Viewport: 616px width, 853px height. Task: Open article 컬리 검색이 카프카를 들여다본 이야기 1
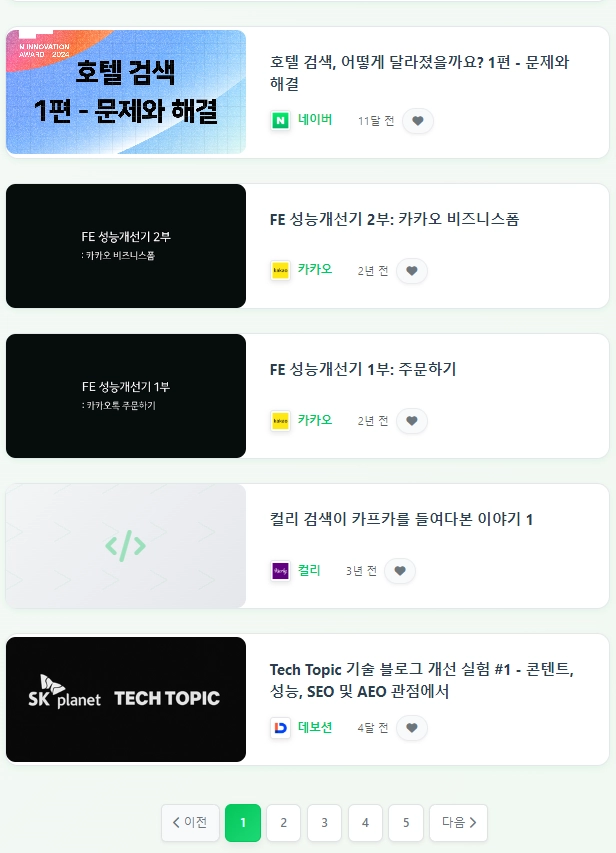tap(401, 519)
